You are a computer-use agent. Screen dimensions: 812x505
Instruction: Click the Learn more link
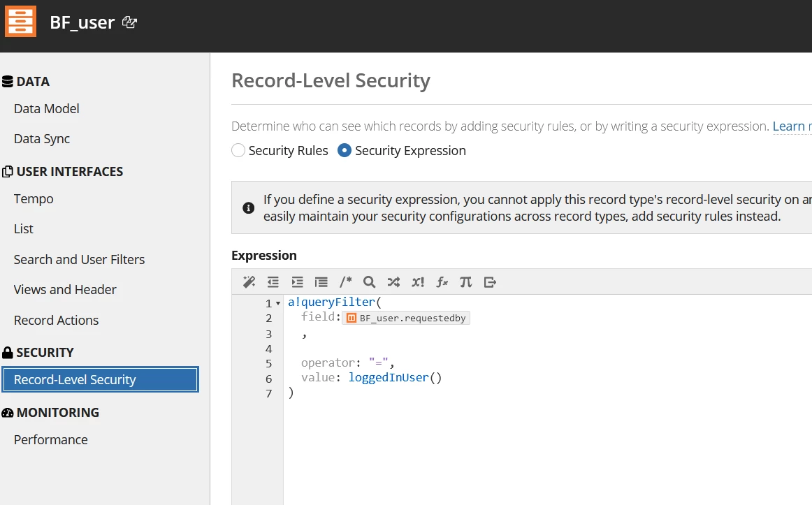point(792,126)
